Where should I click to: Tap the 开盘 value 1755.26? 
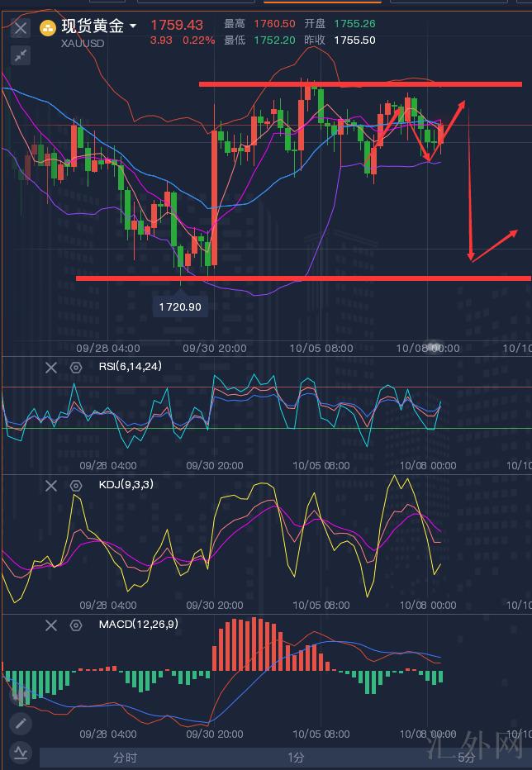tap(354, 24)
